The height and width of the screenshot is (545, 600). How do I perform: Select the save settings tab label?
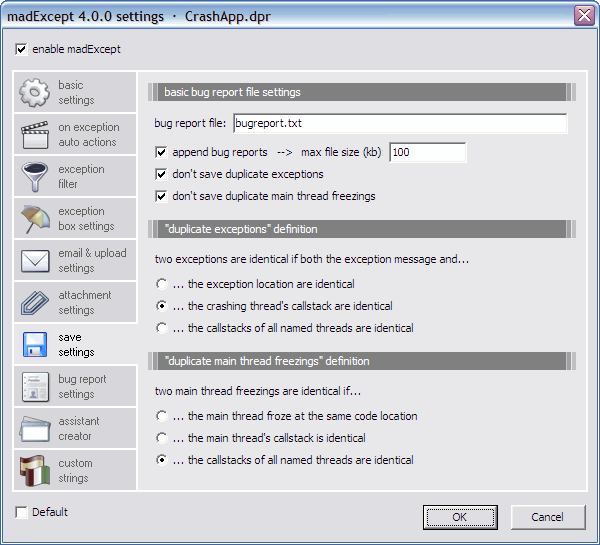click(x=76, y=344)
